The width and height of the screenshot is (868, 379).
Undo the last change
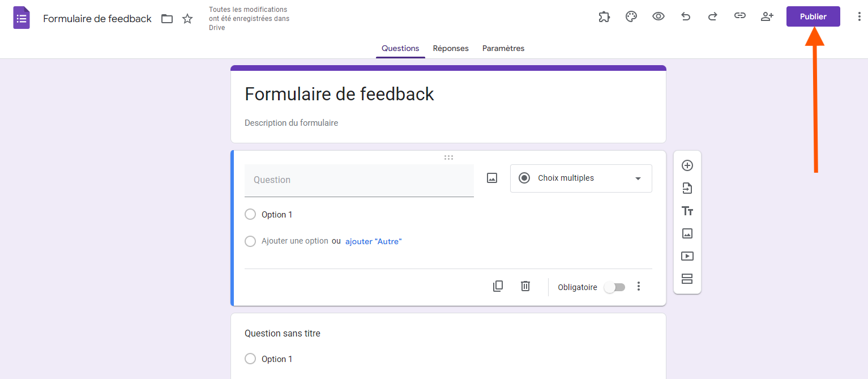686,16
